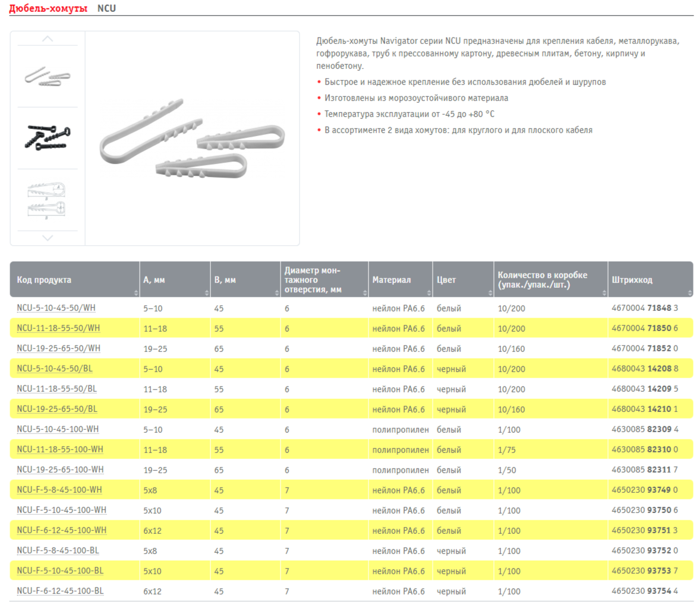Open product NCU-F-6-12-45-100-BL
The height and width of the screenshot is (607, 700).
[x=60, y=591]
